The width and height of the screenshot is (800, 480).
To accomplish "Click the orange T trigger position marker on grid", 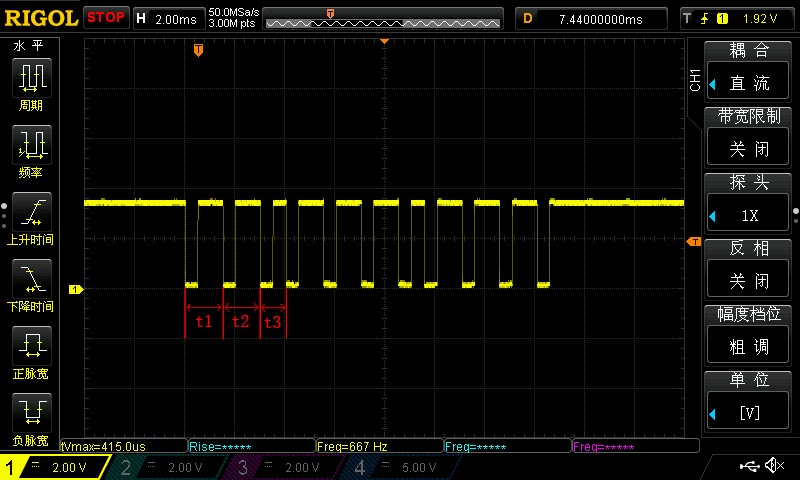I will pos(198,50).
